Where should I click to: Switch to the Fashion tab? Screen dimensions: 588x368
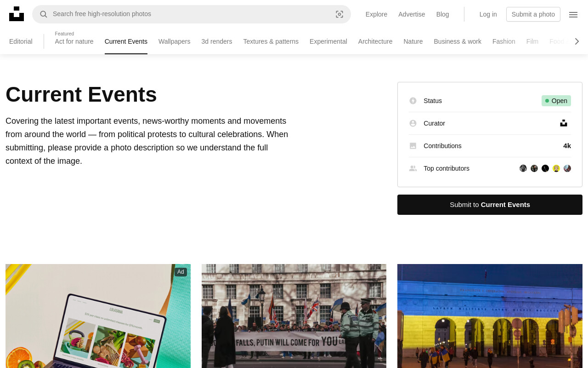503,41
